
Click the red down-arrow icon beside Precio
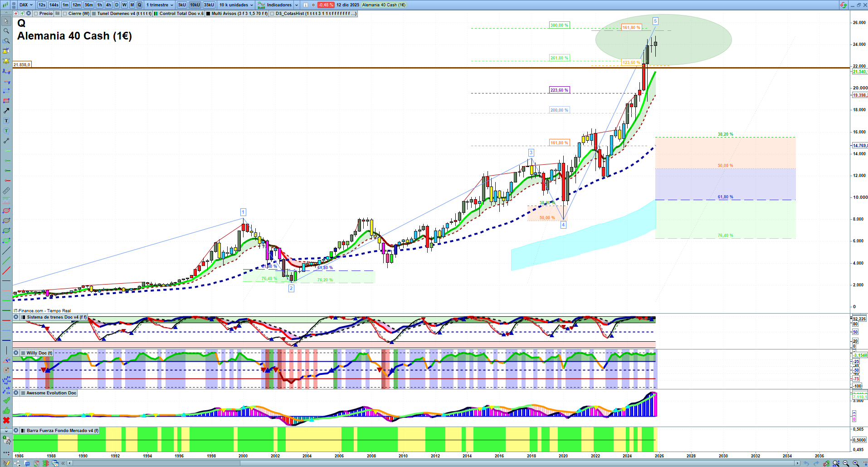[16, 14]
